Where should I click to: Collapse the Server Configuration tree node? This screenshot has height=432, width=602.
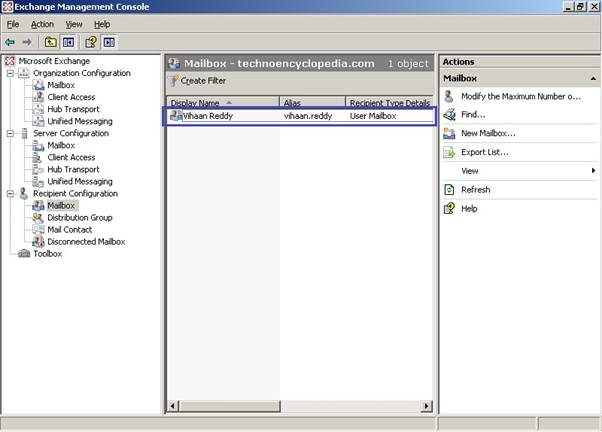[10, 133]
